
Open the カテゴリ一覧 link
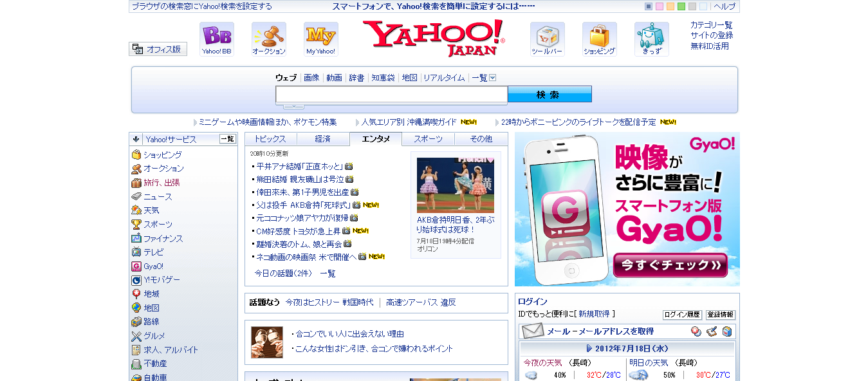click(x=712, y=25)
